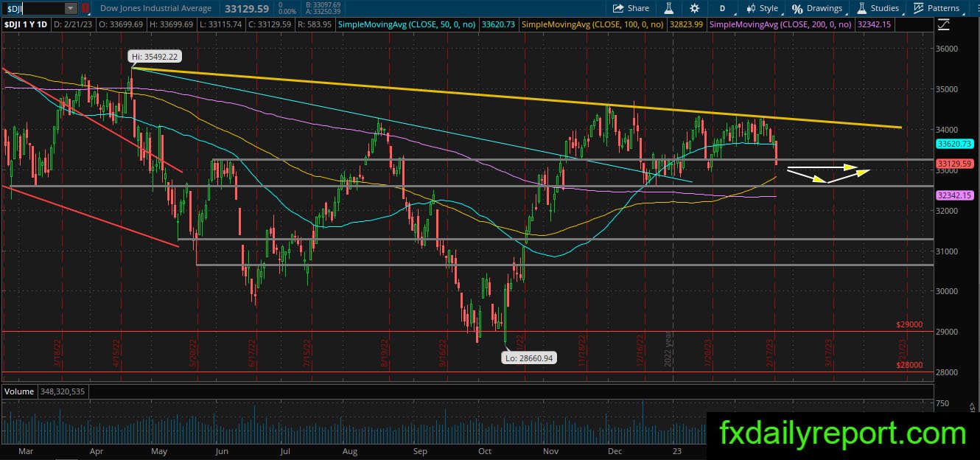The height and width of the screenshot is (460, 980).
Task: Open chart settings gear icon
Action: pos(695,8)
